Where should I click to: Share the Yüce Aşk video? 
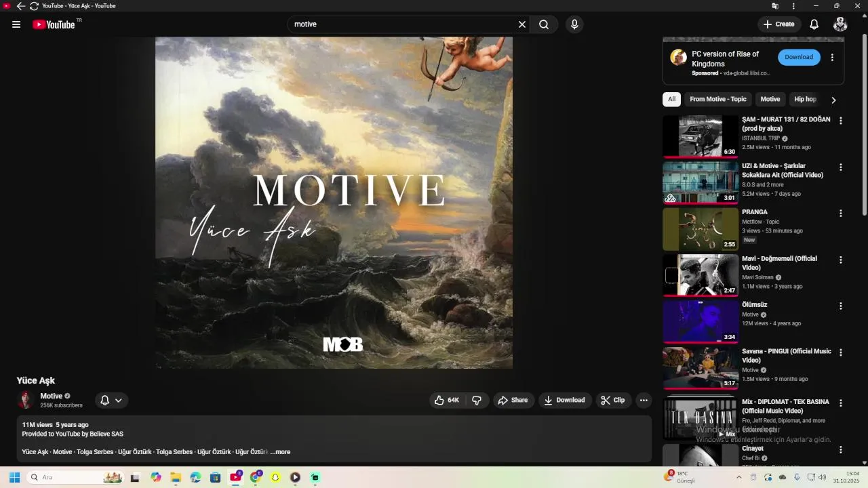[x=513, y=401]
